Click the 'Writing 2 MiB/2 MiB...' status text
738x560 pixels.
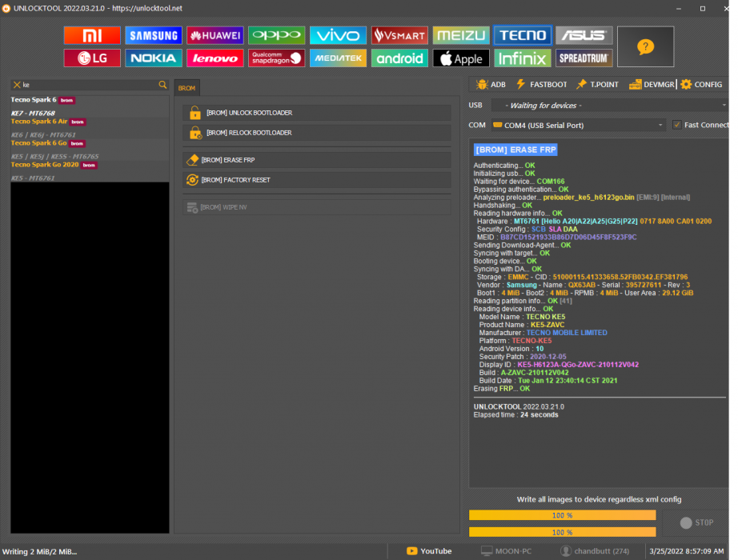[39, 551]
